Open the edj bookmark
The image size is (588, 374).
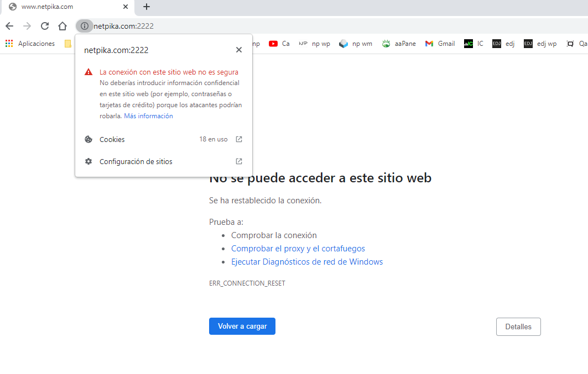[503, 44]
